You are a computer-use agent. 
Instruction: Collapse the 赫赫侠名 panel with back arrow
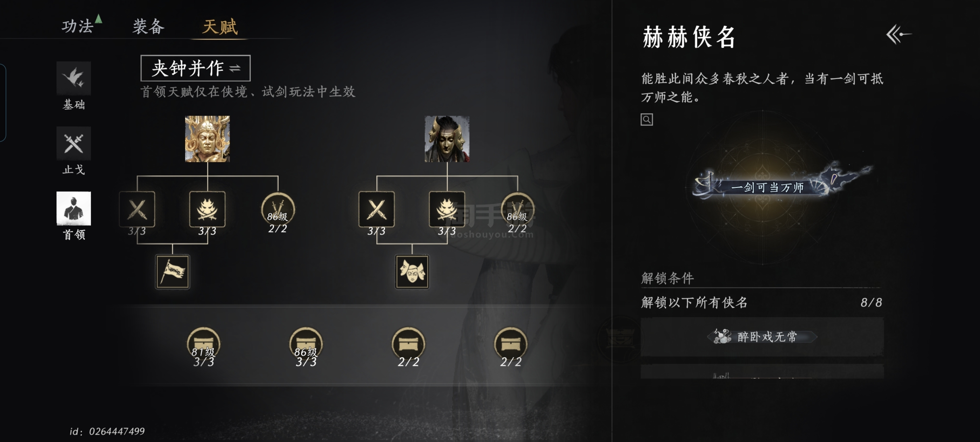click(898, 35)
